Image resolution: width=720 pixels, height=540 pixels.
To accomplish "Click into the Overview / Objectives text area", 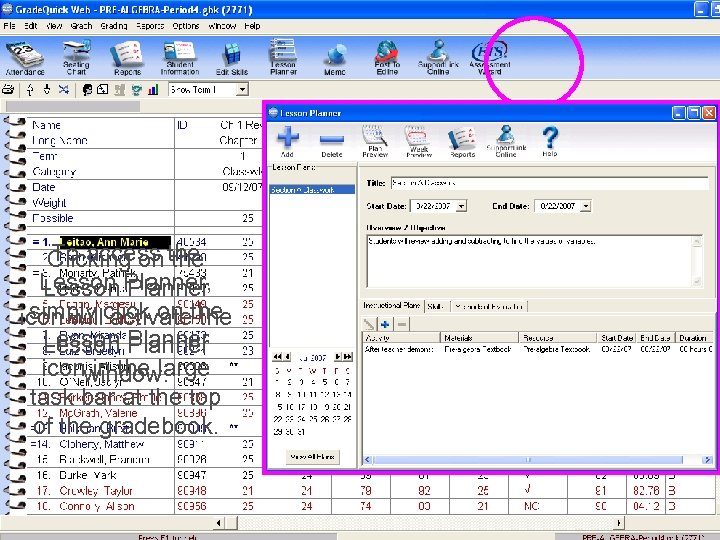I will pos(529,261).
